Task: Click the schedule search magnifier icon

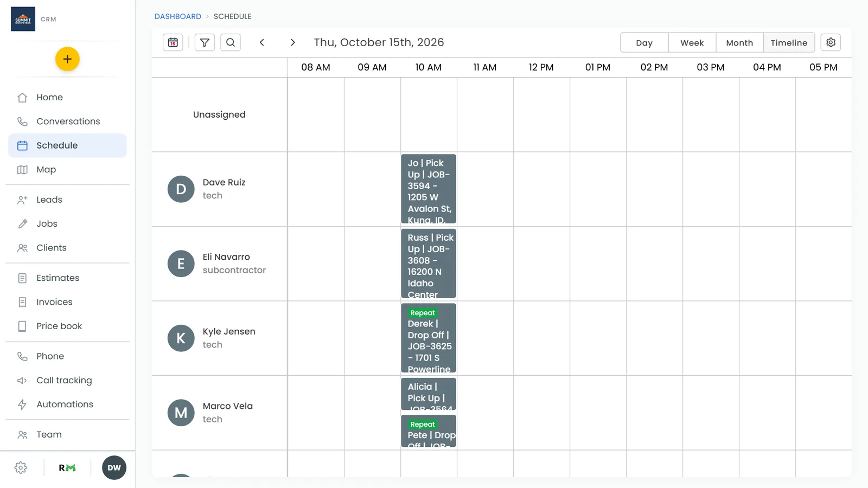Action: (x=231, y=42)
